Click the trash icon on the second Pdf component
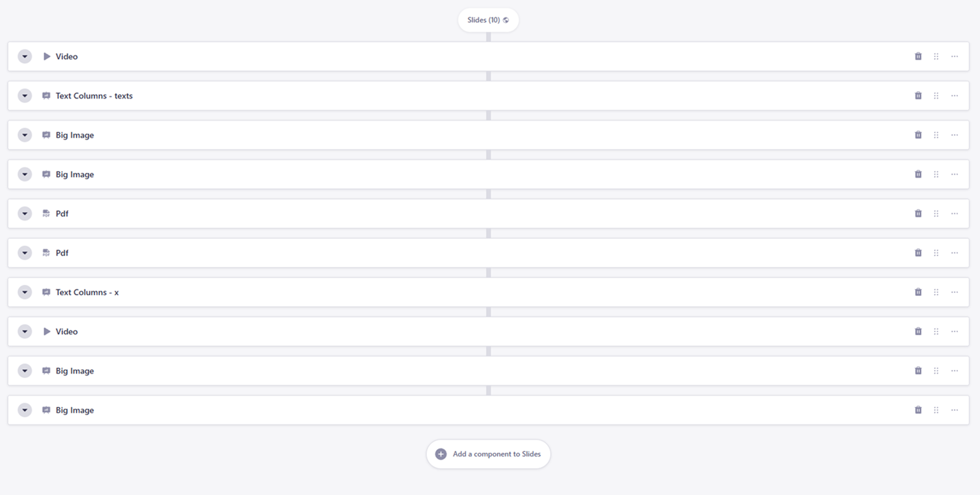This screenshot has height=495, width=980. click(x=918, y=252)
